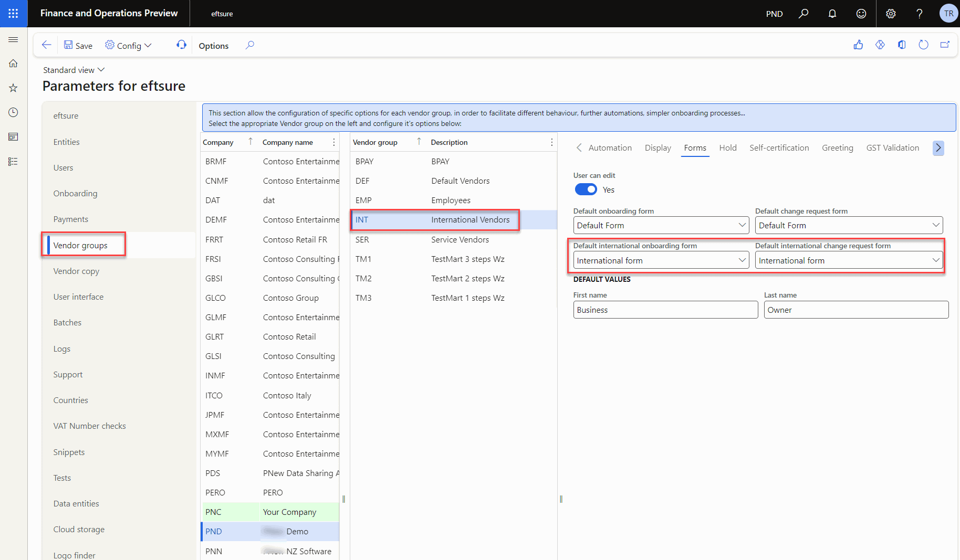960x560 pixels.
Task: Switch to the Display tab
Action: 658,148
